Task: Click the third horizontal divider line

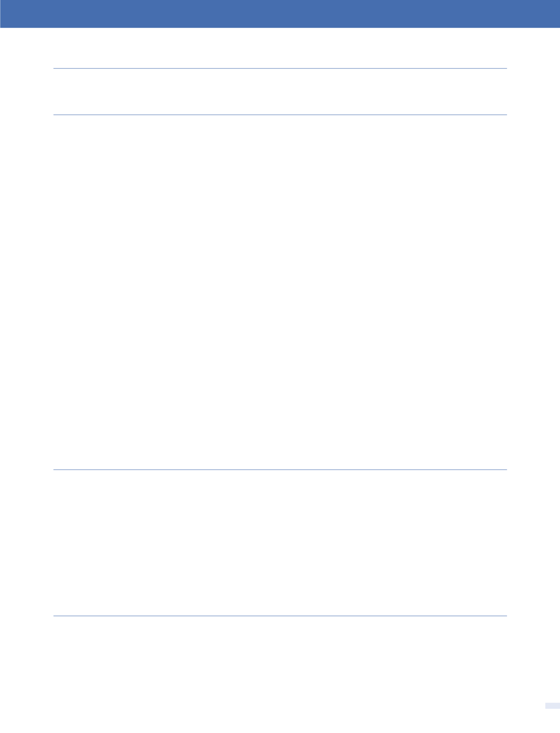Action: pyautogui.click(x=280, y=470)
